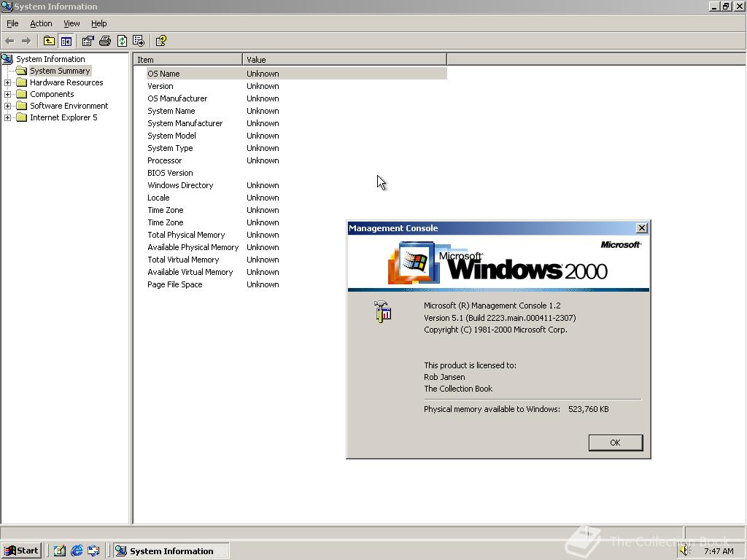Click the Export List toolbar icon
Screen dimensions: 747x560
[x=139, y=41]
